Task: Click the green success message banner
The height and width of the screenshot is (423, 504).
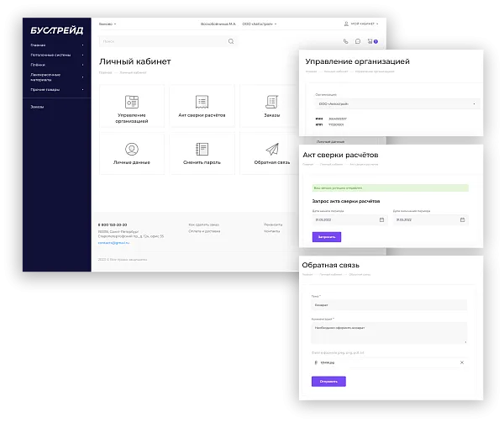Action: (391, 188)
